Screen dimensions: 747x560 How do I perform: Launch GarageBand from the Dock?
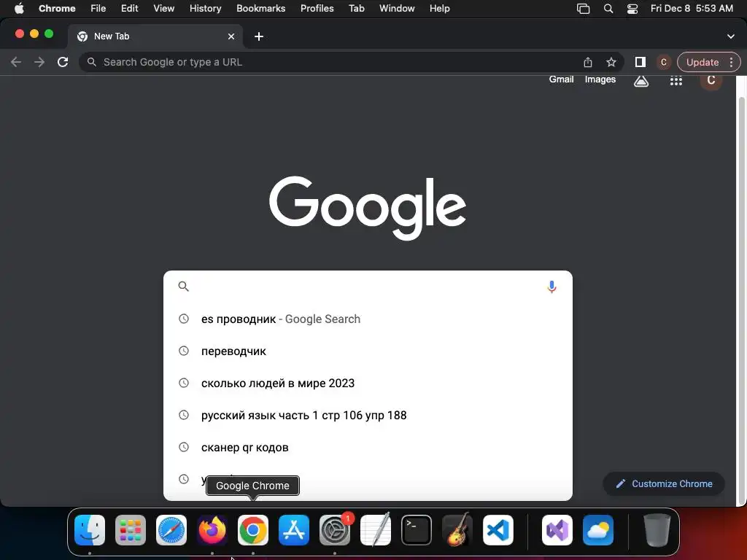pos(457,529)
